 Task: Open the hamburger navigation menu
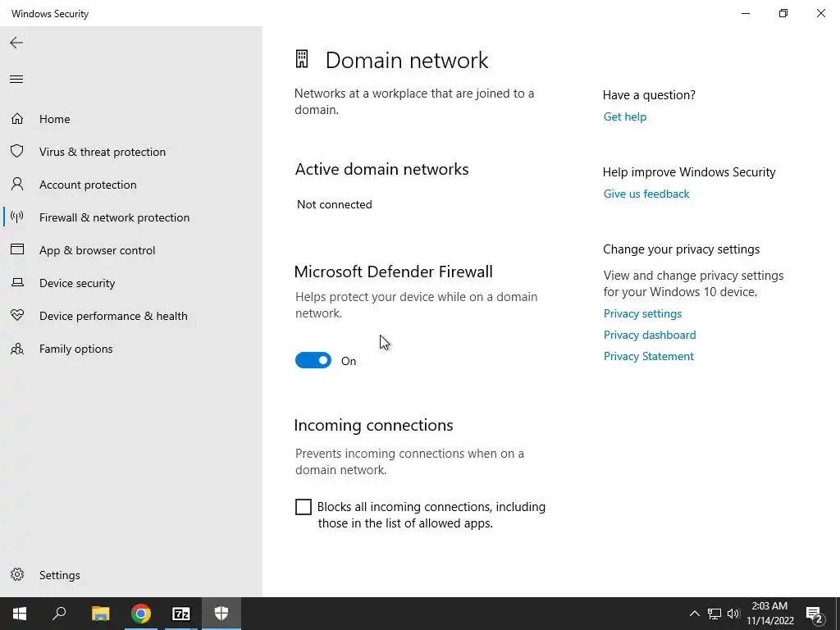[x=16, y=80]
